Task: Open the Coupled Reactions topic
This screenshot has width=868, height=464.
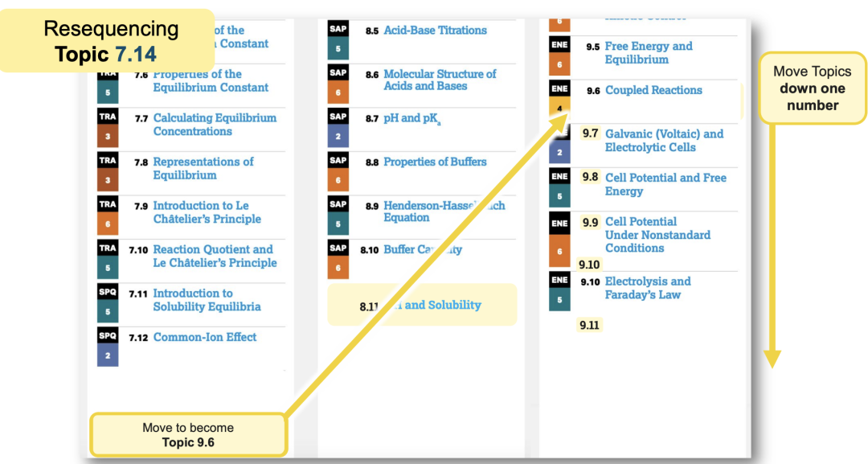Action: point(653,90)
